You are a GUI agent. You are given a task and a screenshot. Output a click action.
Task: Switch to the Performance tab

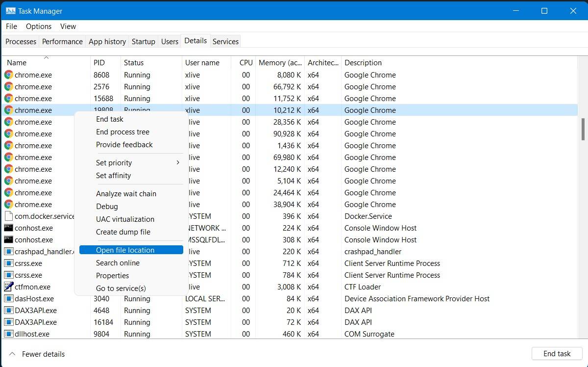tap(62, 42)
